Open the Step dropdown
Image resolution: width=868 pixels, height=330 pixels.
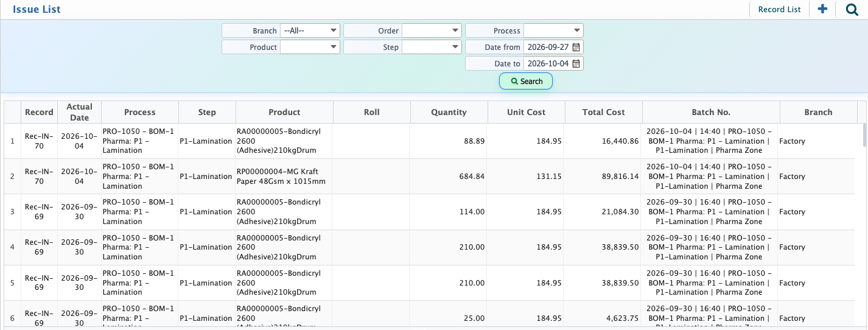pos(432,47)
